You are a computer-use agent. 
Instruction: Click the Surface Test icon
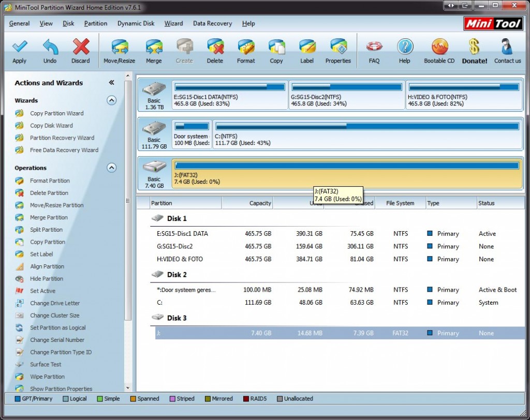click(20, 364)
